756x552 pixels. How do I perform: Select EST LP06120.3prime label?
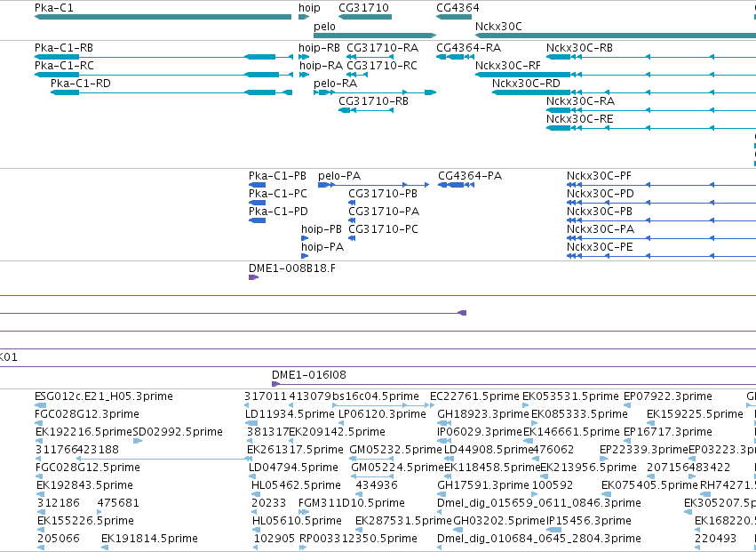(382, 414)
